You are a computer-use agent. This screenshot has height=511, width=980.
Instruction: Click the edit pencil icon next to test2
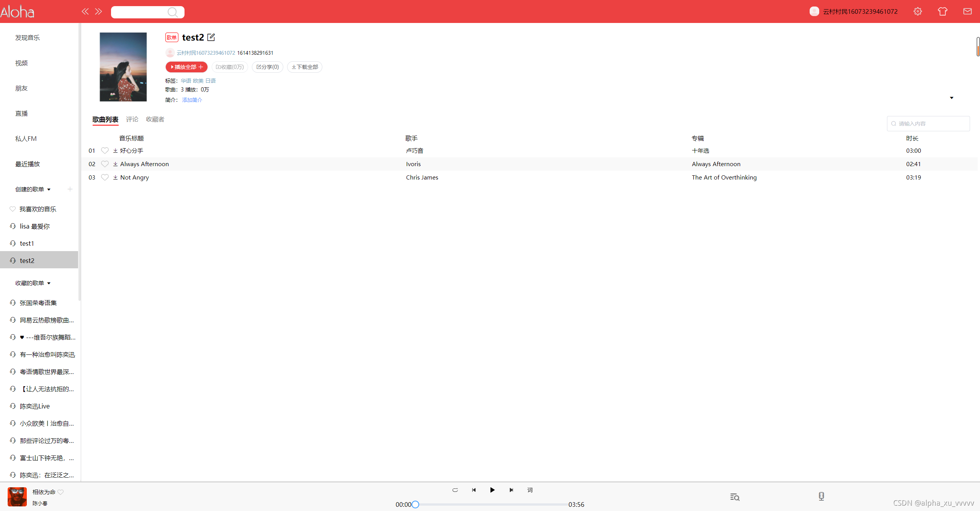211,37
